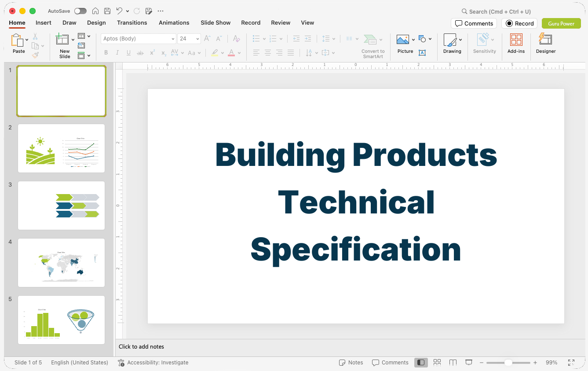Select the Format Painter brush
Image resolution: width=588 pixels, height=371 pixels.
pyautogui.click(x=35, y=55)
